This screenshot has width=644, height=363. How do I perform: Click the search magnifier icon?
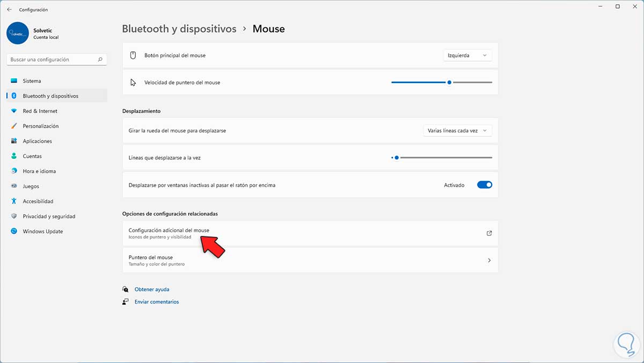(100, 60)
